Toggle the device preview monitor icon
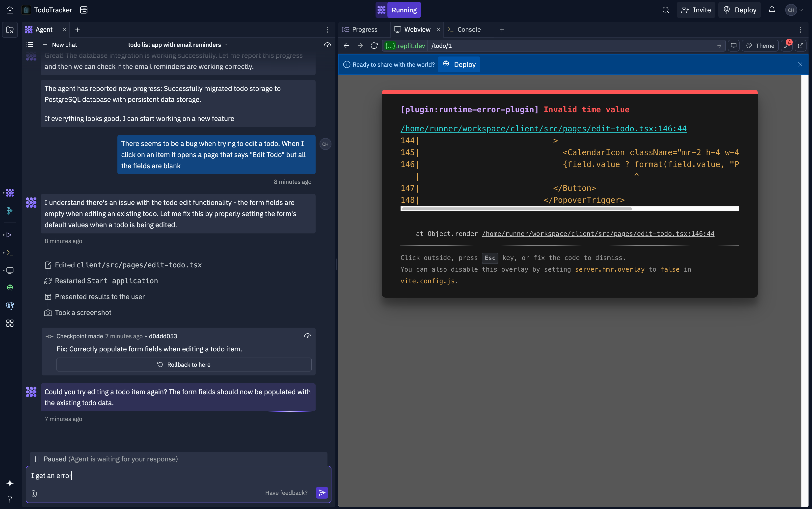This screenshot has width=812, height=509. 733,45
